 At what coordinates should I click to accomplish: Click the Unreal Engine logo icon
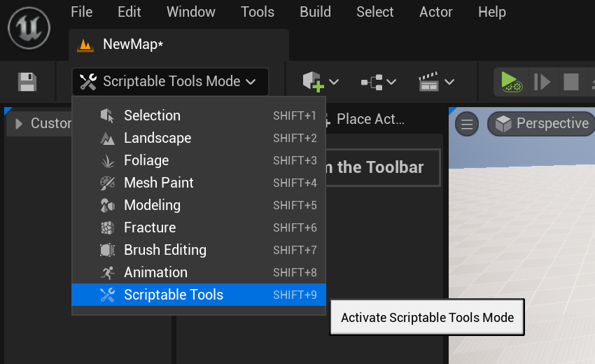(x=28, y=29)
